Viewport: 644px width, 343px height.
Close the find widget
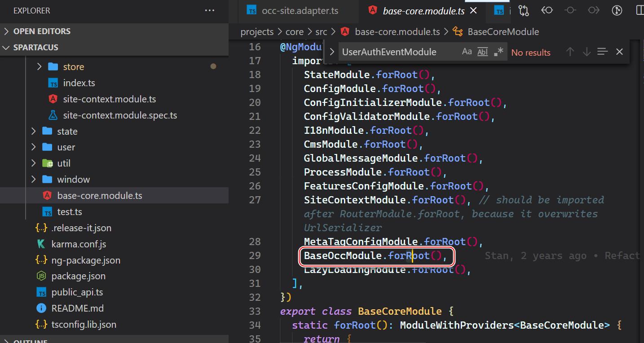pyautogui.click(x=619, y=52)
